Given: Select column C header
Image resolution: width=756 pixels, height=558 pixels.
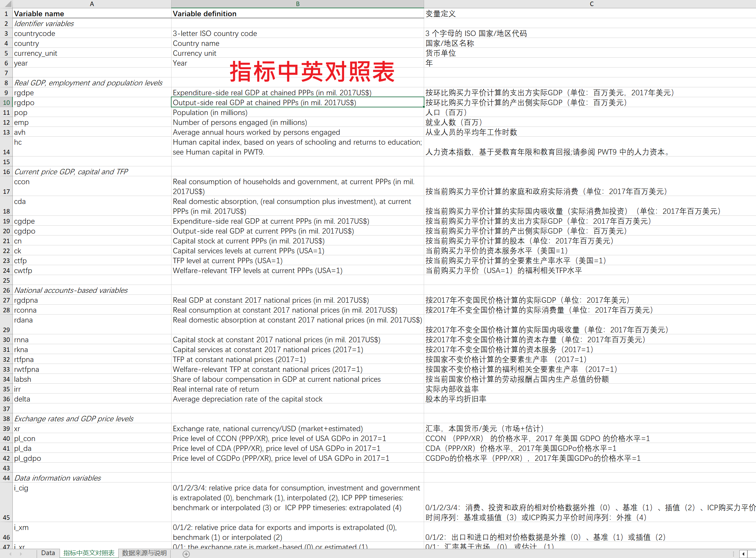Looking at the screenshot, I should point(591,4).
